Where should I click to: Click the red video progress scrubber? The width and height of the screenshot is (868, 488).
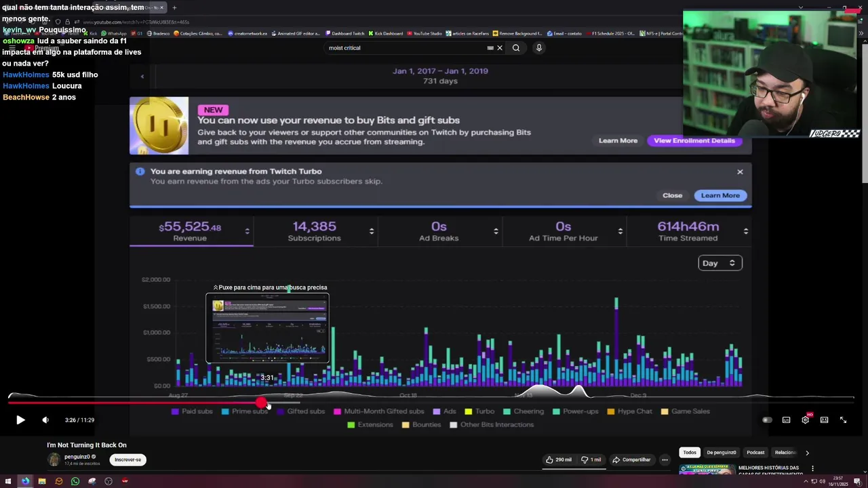point(261,403)
